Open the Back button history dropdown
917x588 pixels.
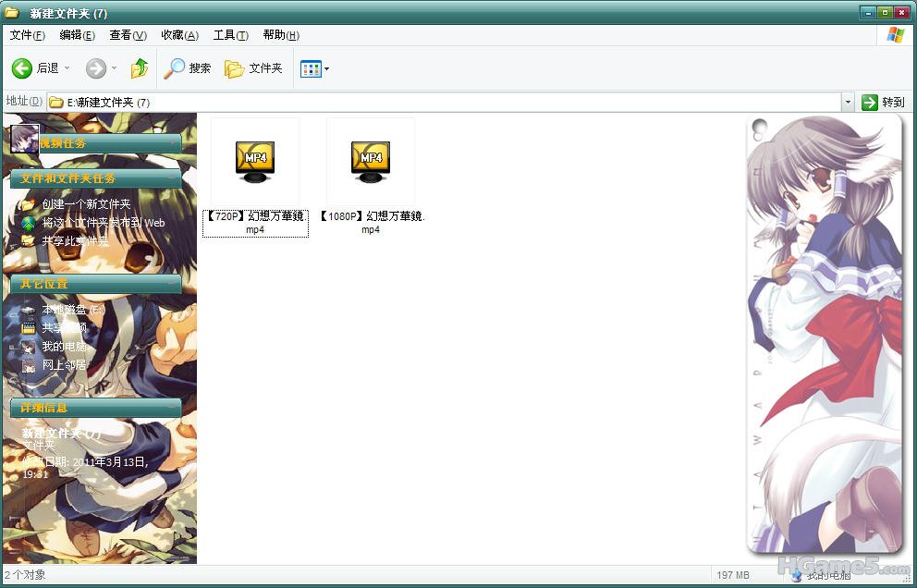tap(67, 68)
